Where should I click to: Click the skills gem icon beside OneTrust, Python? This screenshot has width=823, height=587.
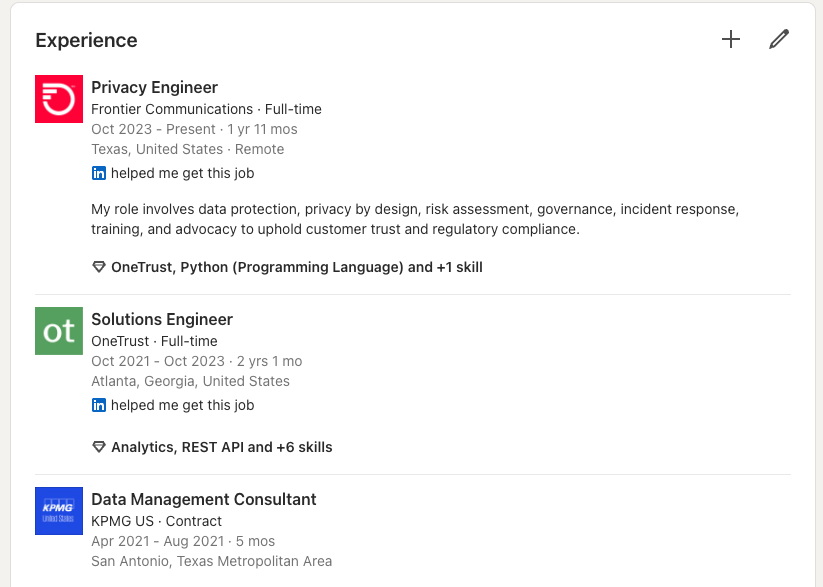click(x=99, y=267)
